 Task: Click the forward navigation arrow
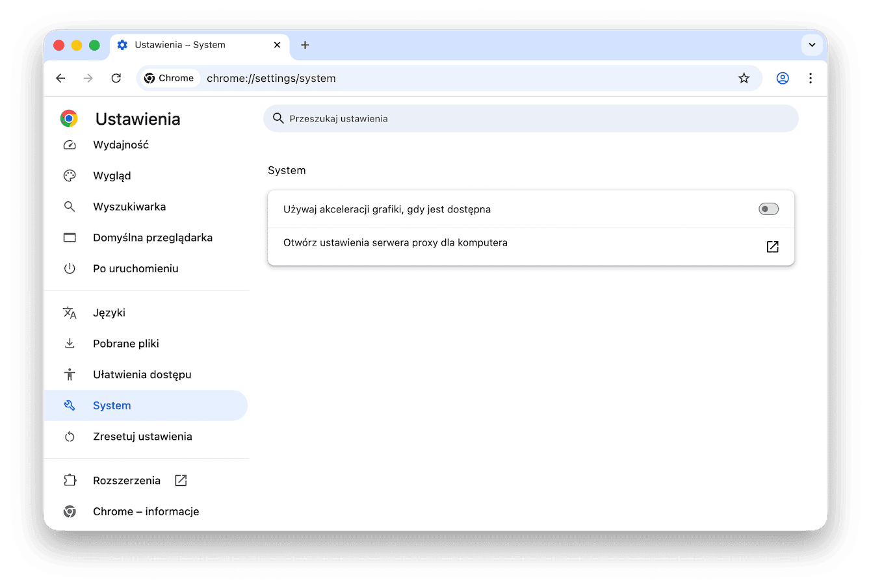[x=88, y=78]
